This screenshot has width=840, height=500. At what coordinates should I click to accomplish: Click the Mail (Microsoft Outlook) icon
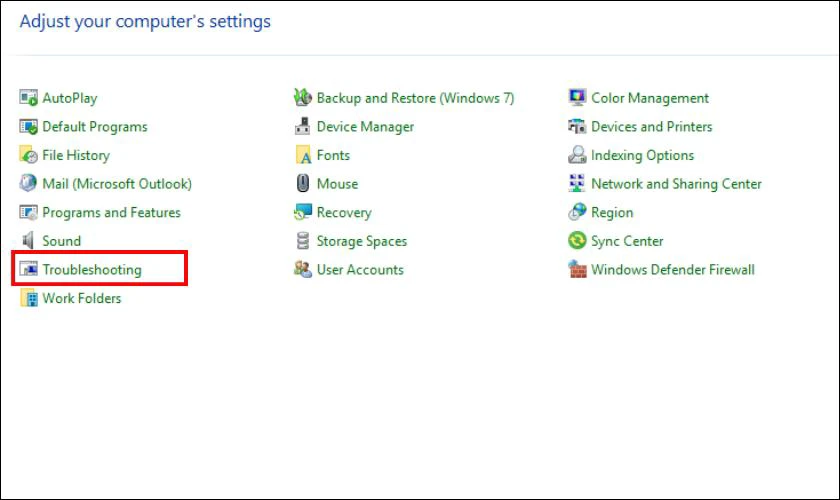[28, 184]
